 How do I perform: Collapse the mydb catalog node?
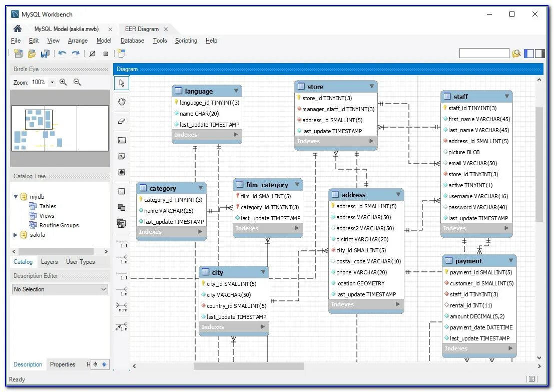(x=16, y=197)
